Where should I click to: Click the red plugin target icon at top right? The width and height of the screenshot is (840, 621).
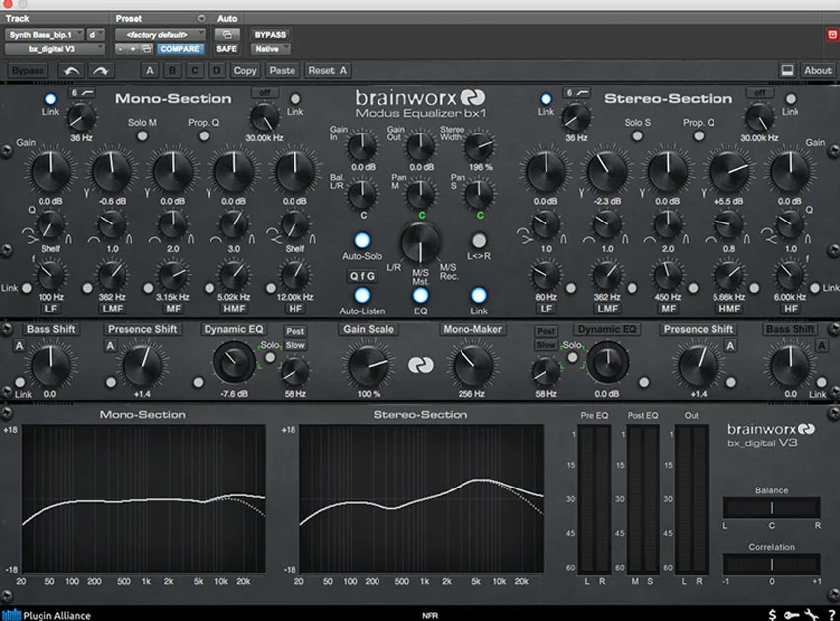pyautogui.click(x=831, y=34)
